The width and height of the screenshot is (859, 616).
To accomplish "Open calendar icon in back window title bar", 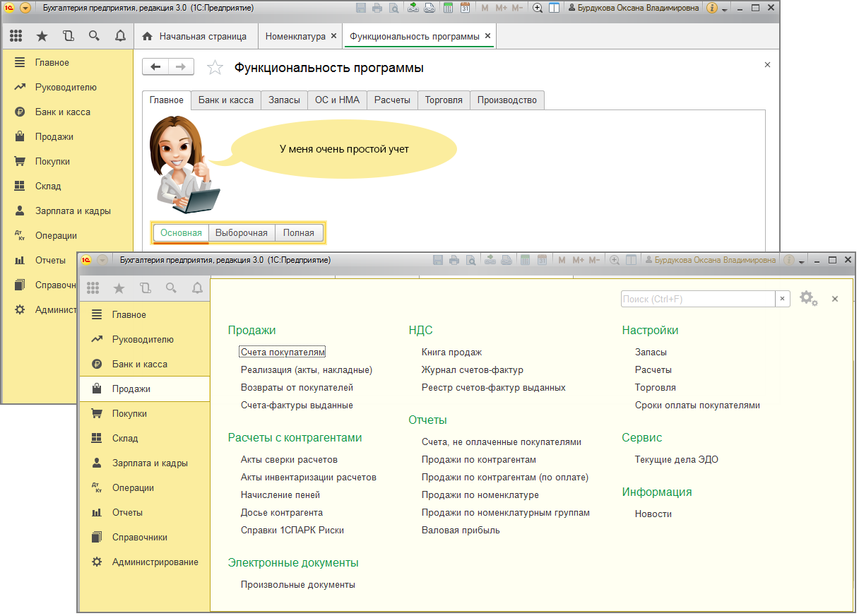I will (465, 8).
